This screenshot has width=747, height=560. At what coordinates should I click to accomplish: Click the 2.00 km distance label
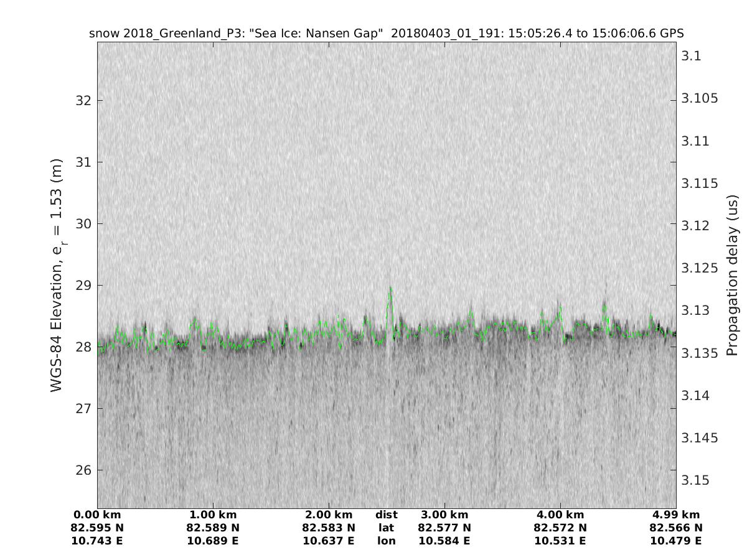click(329, 515)
